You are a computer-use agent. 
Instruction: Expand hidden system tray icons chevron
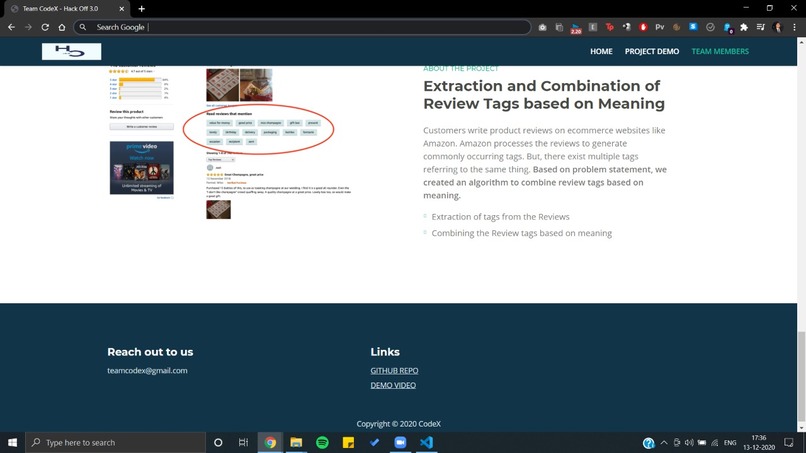[664, 443]
